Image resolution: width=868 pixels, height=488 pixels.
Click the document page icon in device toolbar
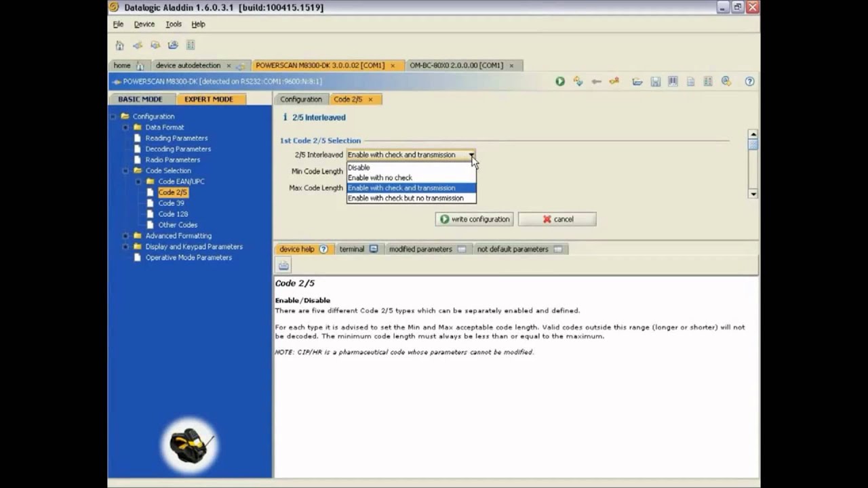pos(690,81)
